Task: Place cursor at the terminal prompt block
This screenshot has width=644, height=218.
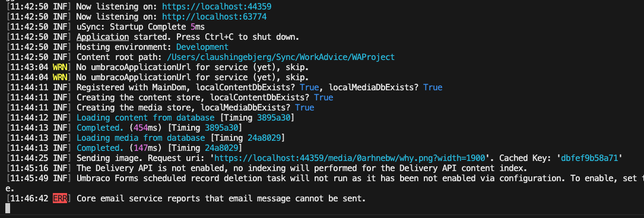Action: [7, 208]
